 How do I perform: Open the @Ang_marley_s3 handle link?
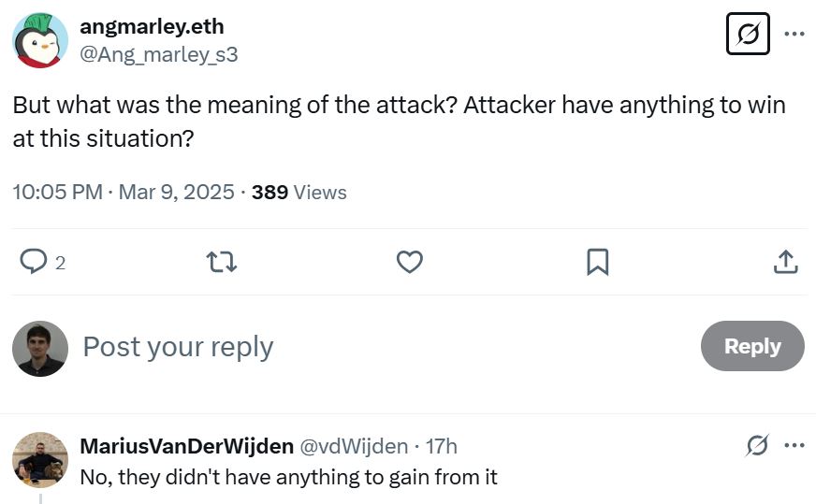click(x=158, y=55)
